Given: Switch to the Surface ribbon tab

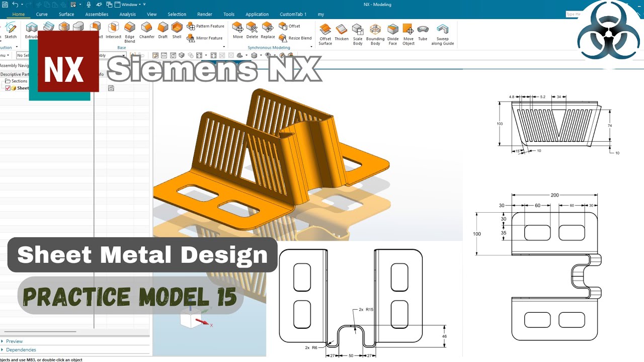Looking at the screenshot, I should click(66, 15).
